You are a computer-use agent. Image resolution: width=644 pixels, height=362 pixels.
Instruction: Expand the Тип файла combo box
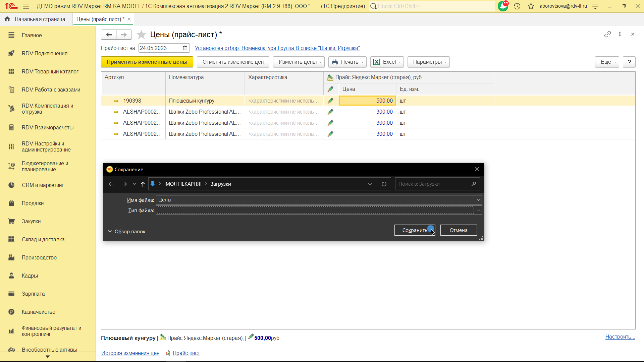[478, 210]
